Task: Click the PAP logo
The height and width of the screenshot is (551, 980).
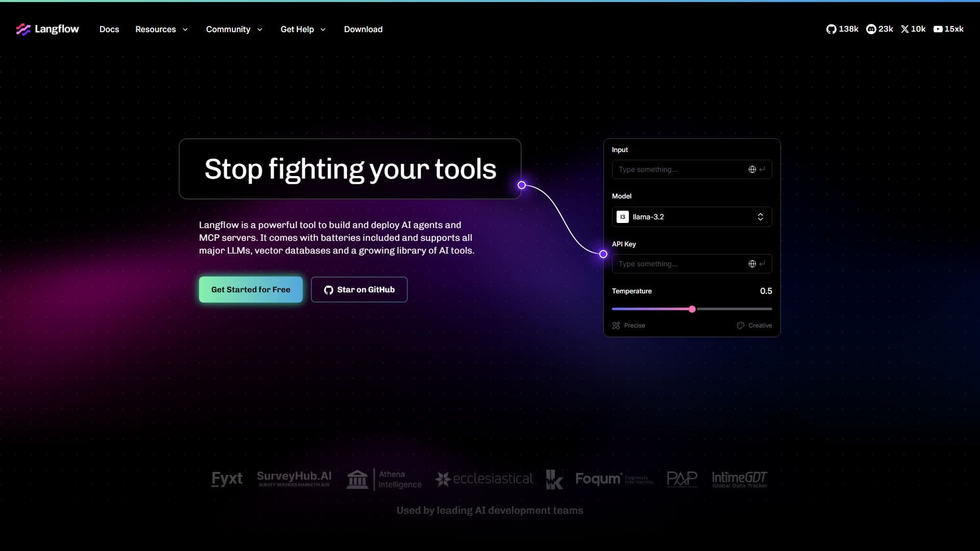Action: [682, 479]
